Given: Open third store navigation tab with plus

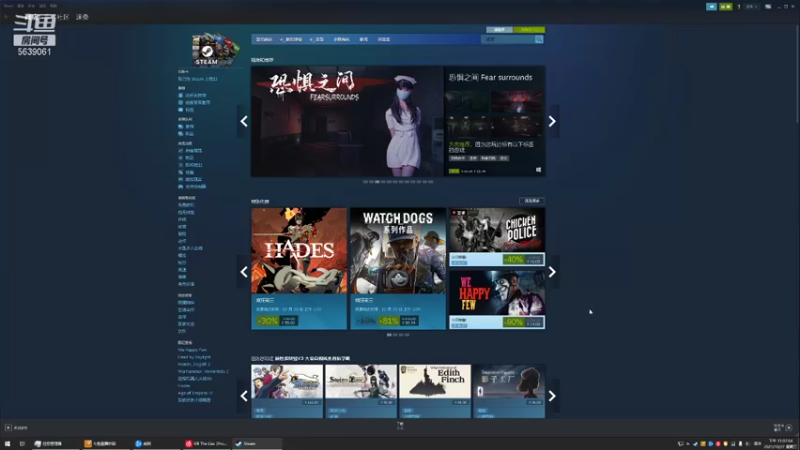Looking at the screenshot, I should 317,39.
